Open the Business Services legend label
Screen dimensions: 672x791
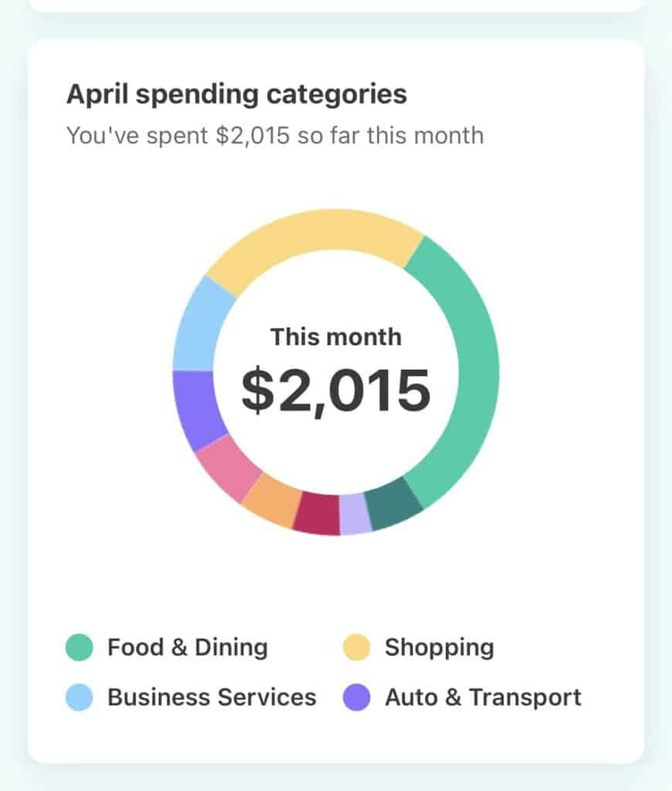(x=212, y=698)
